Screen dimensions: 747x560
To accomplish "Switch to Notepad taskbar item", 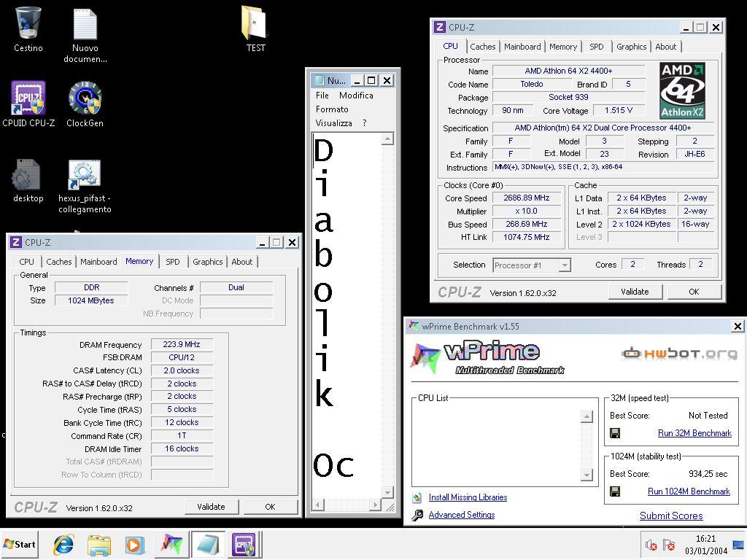I will tap(208, 545).
